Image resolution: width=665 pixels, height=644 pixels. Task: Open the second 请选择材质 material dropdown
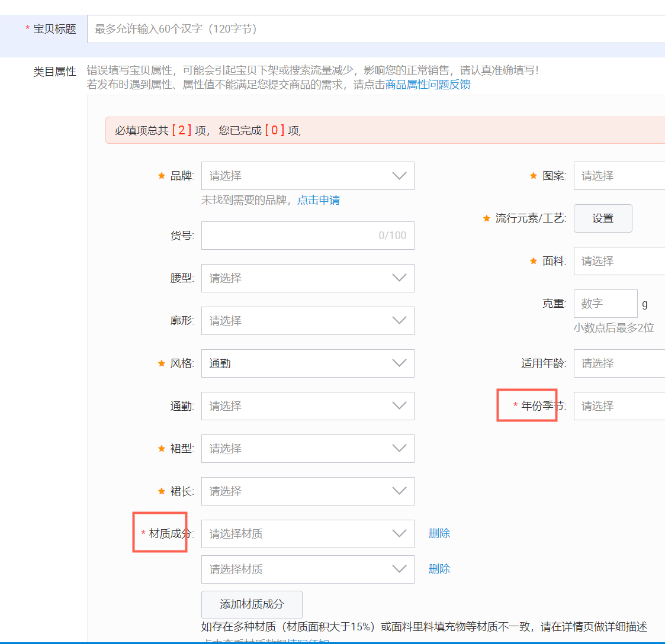(307, 569)
